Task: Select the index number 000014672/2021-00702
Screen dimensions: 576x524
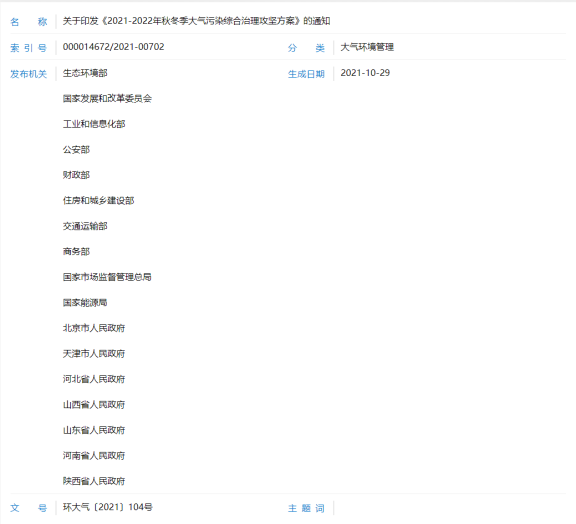Action: 114,47
